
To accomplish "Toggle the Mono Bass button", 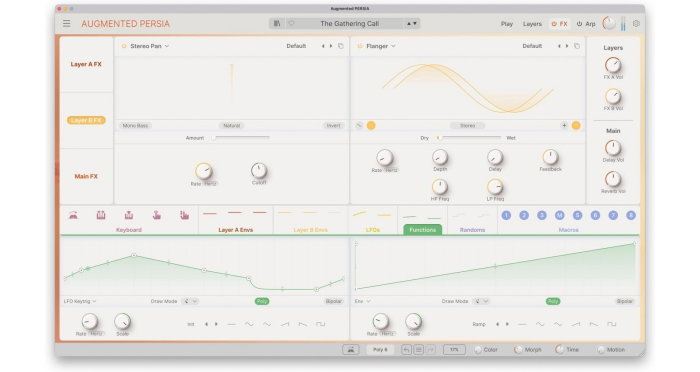I will (135, 126).
